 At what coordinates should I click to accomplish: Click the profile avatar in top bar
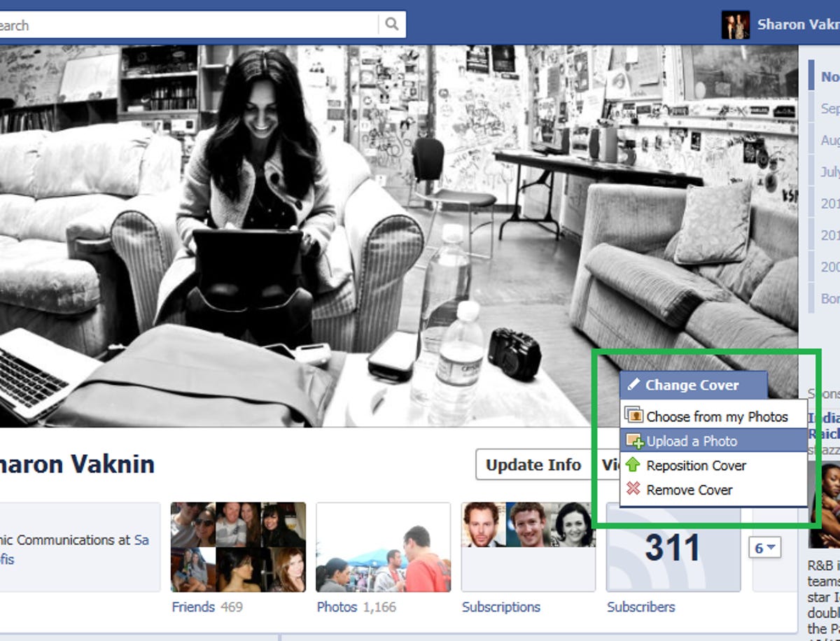[735, 24]
